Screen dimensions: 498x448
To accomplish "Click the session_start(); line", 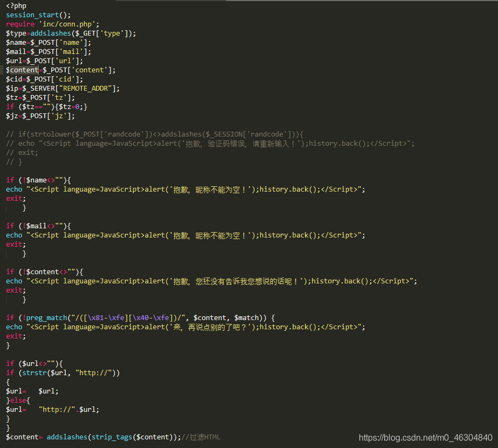I will click(x=38, y=15).
